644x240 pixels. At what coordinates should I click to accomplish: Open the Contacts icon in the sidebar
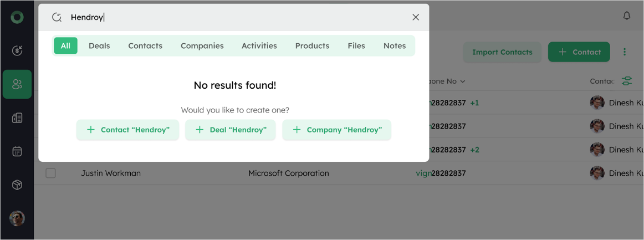[17, 84]
